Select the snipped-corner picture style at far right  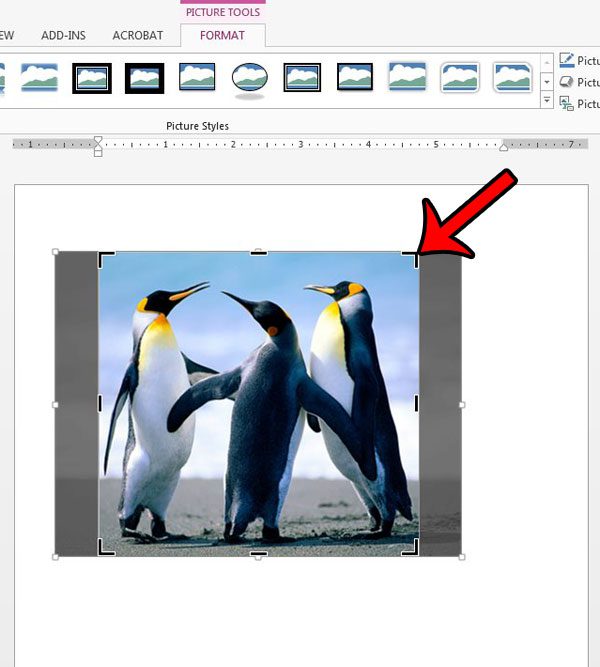click(512, 77)
